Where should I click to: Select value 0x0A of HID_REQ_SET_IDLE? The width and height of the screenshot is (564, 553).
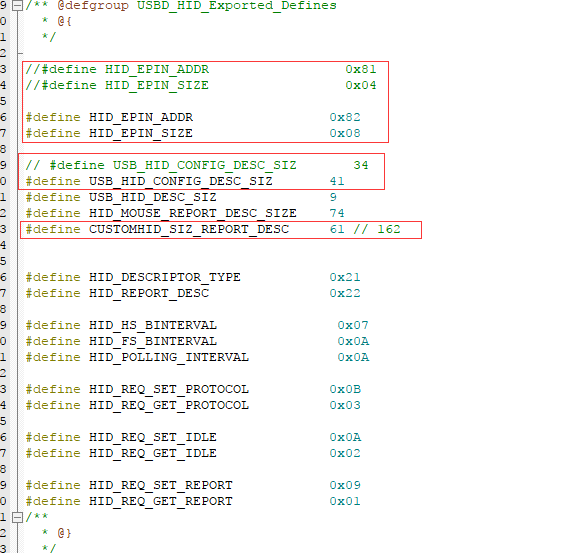tap(345, 437)
